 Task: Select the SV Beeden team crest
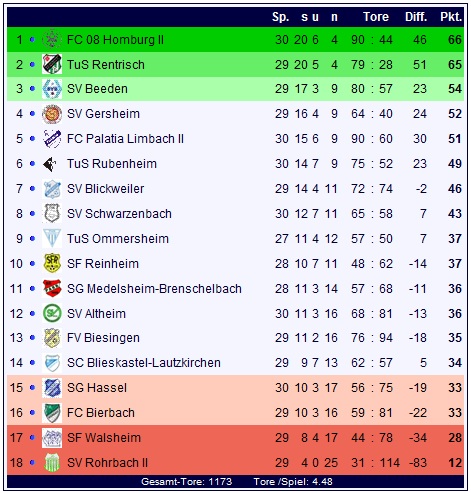pyautogui.click(x=52, y=89)
